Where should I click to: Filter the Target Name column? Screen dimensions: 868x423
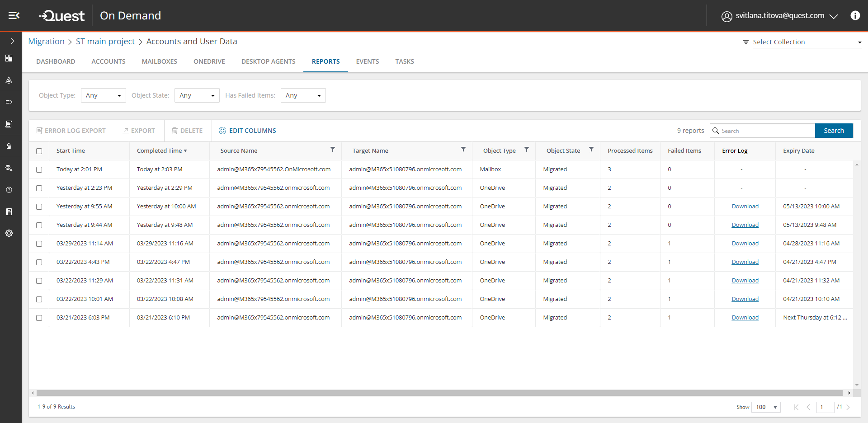[463, 150]
